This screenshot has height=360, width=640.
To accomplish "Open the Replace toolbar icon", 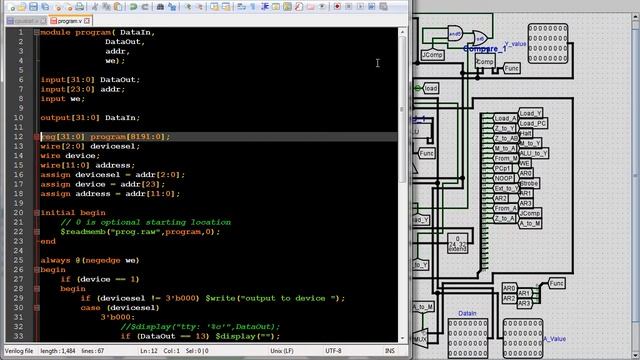I will pos(172,7).
